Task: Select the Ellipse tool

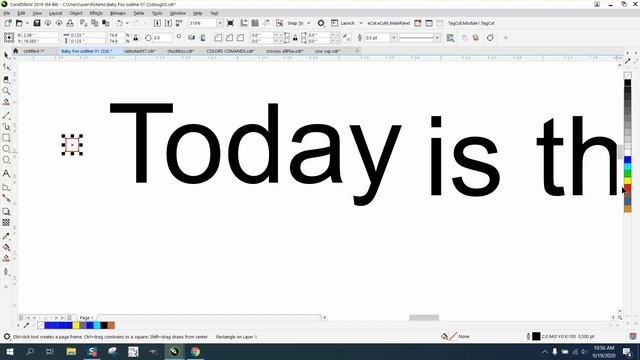Action: [6, 149]
